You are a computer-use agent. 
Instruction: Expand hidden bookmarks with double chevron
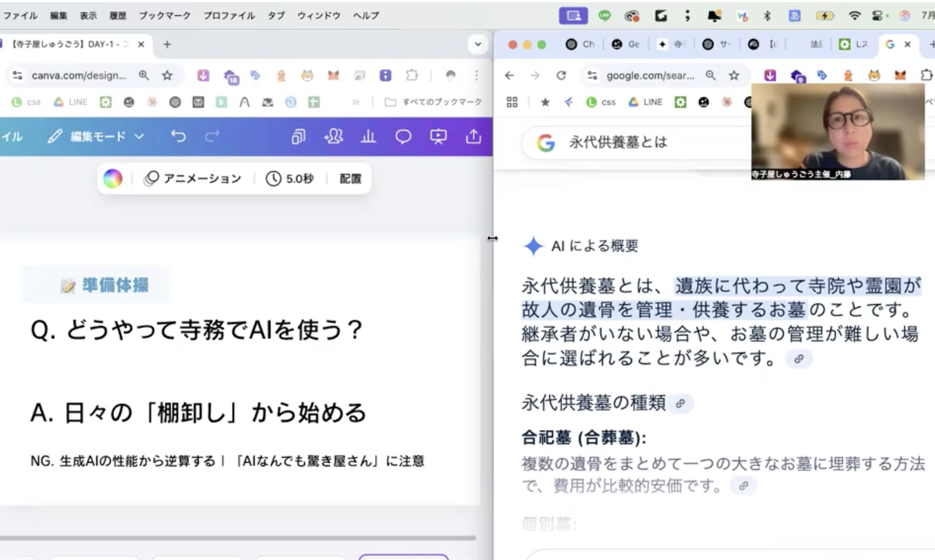click(356, 102)
